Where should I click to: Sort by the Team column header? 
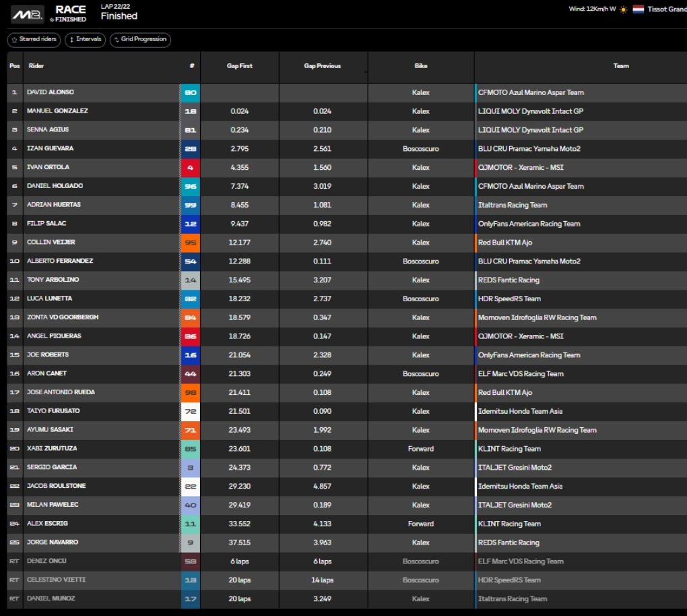pyautogui.click(x=621, y=66)
